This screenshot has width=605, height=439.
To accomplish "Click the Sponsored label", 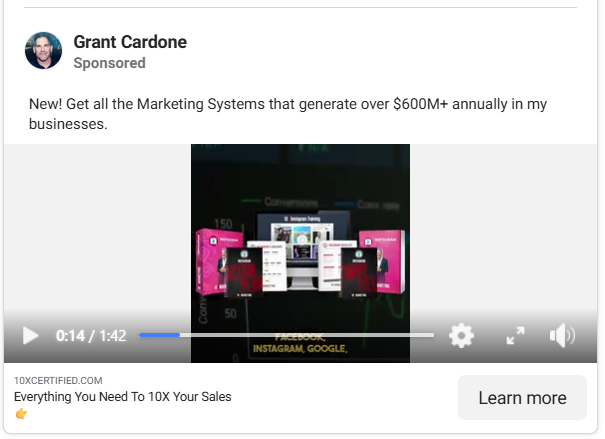I will pos(109,63).
